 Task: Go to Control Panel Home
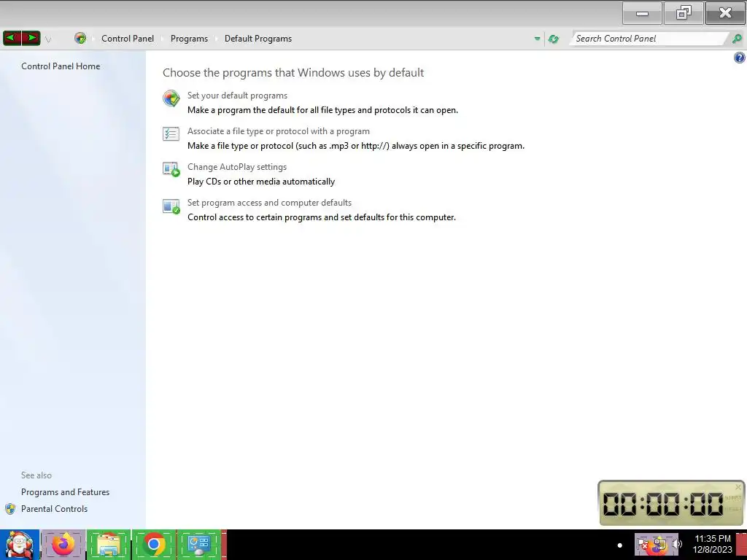click(x=61, y=66)
